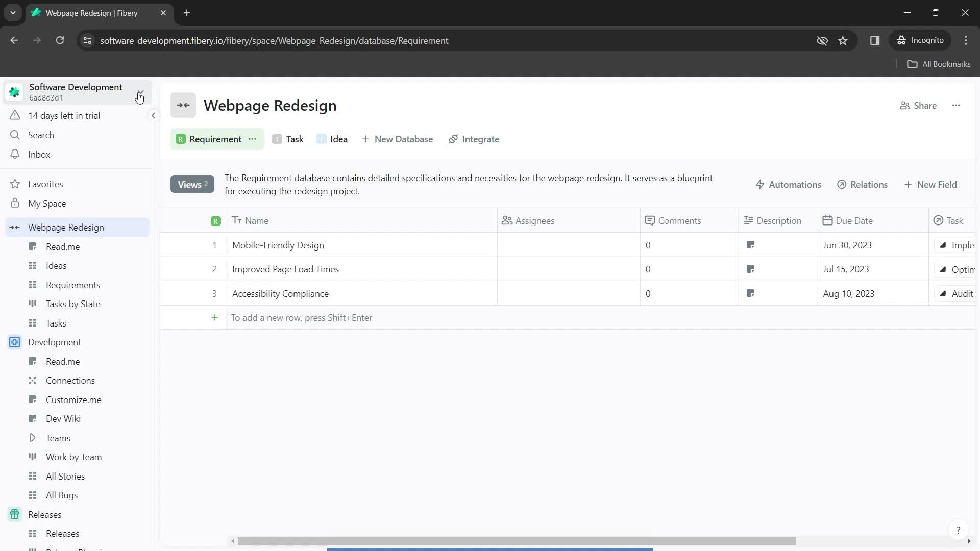Viewport: 980px width, 551px height.
Task: Click the new row input placeholder
Action: click(302, 317)
